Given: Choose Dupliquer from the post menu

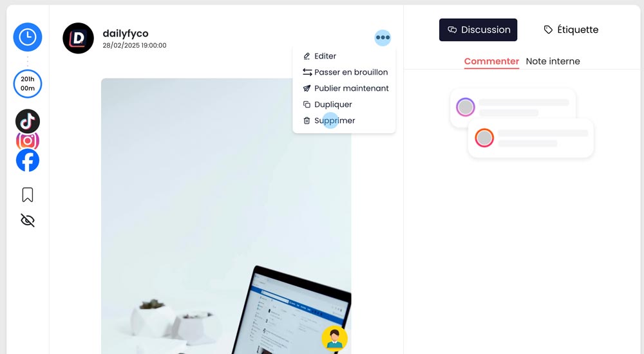Looking at the screenshot, I should [x=344, y=104].
